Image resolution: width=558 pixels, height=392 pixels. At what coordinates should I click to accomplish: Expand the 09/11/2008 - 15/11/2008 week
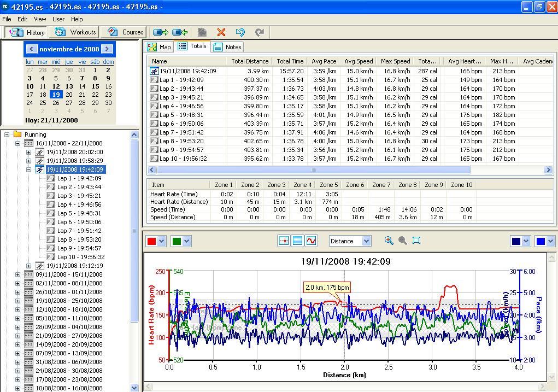click(18, 274)
